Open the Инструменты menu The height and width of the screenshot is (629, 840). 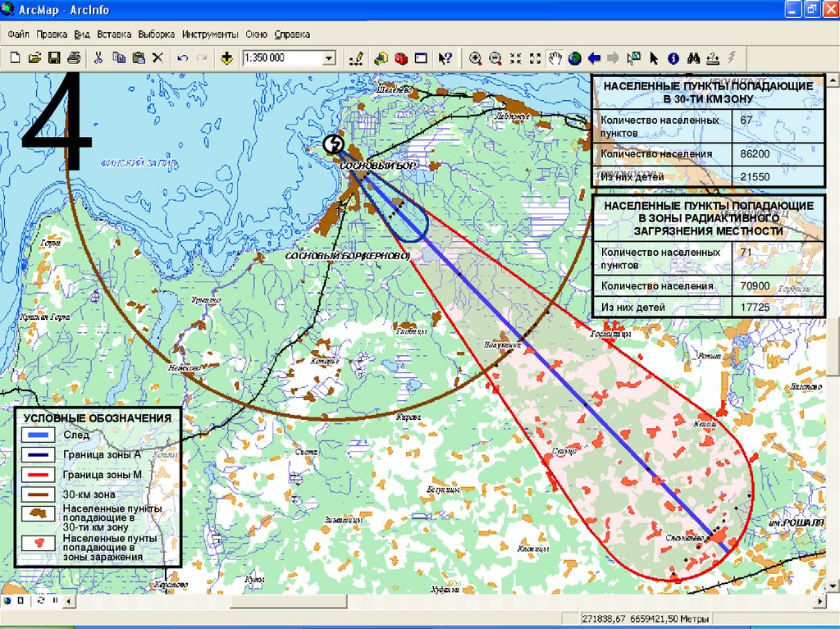210,34
